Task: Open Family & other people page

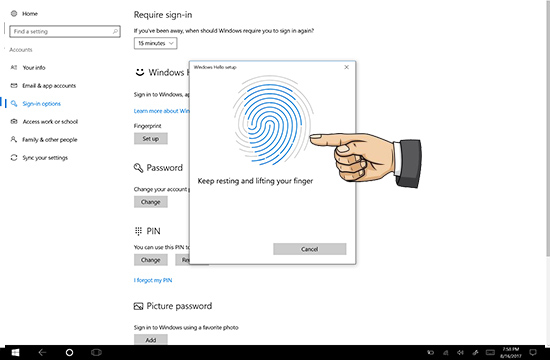Action: [50, 140]
